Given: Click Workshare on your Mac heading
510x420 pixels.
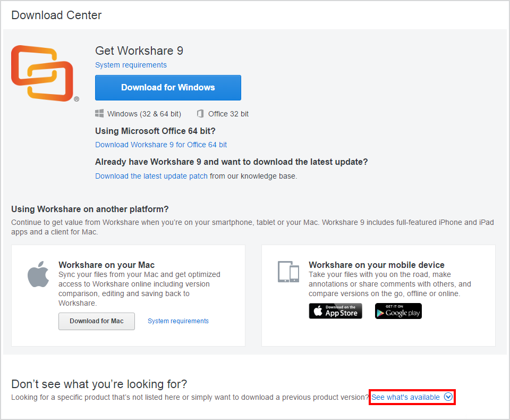Looking at the screenshot, I should [106, 265].
